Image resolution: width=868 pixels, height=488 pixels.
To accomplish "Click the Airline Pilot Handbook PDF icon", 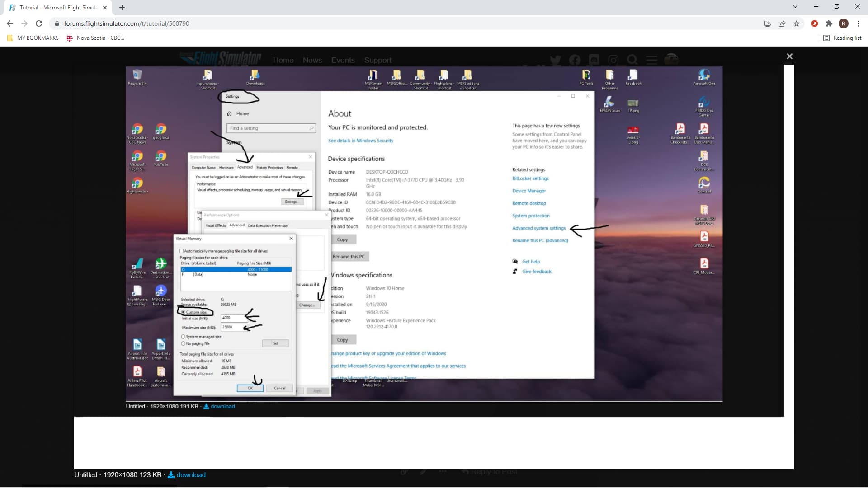I will click(137, 376).
